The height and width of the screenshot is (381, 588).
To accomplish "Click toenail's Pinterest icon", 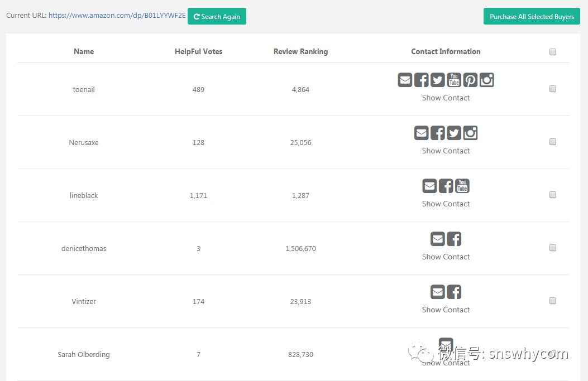I will (x=470, y=80).
